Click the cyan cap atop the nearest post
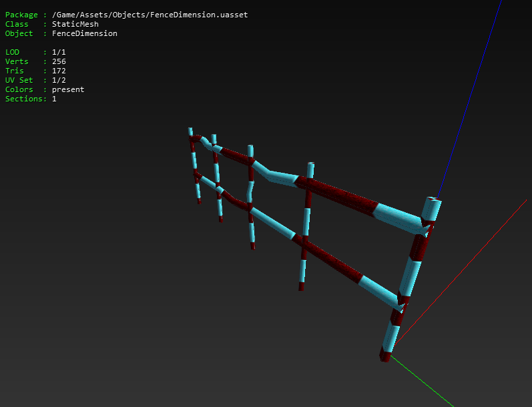The width and height of the screenshot is (532, 407). (431, 209)
